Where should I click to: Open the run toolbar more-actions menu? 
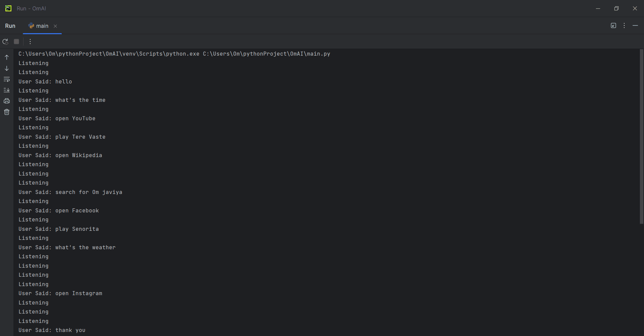click(x=30, y=42)
